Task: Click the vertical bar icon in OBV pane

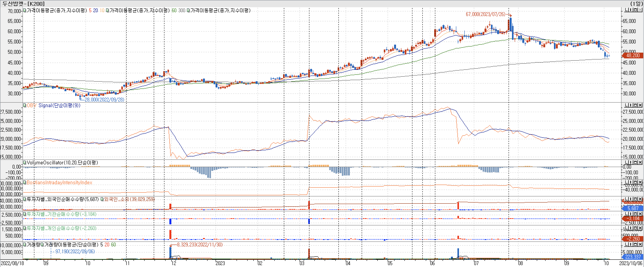Action: pos(631,105)
